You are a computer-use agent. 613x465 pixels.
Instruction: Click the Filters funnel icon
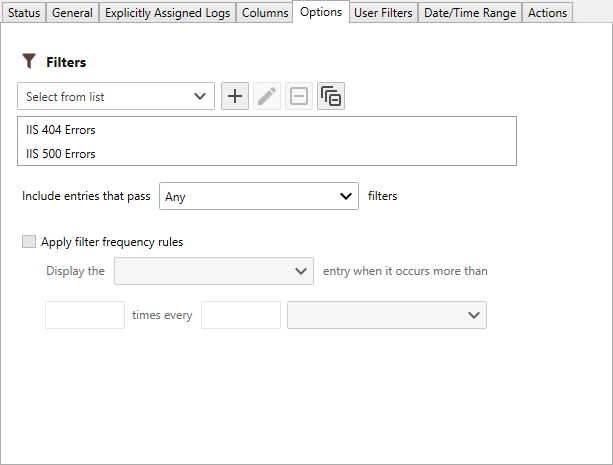tap(29, 62)
